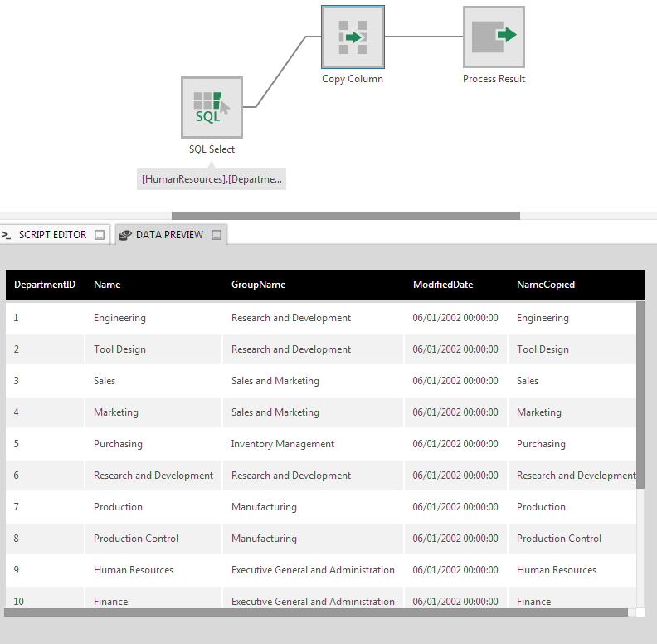Image resolution: width=657 pixels, height=644 pixels.
Task: Click Tool Design in NameCopied column
Action: [x=572, y=349]
